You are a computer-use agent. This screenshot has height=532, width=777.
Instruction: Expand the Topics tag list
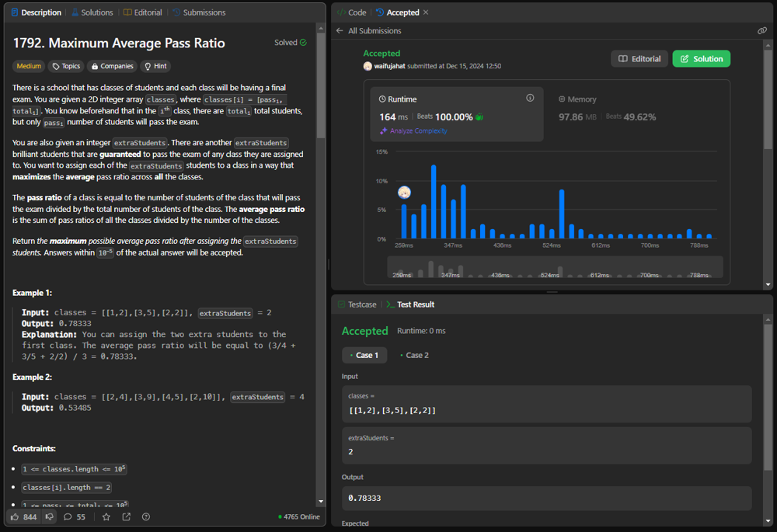66,67
